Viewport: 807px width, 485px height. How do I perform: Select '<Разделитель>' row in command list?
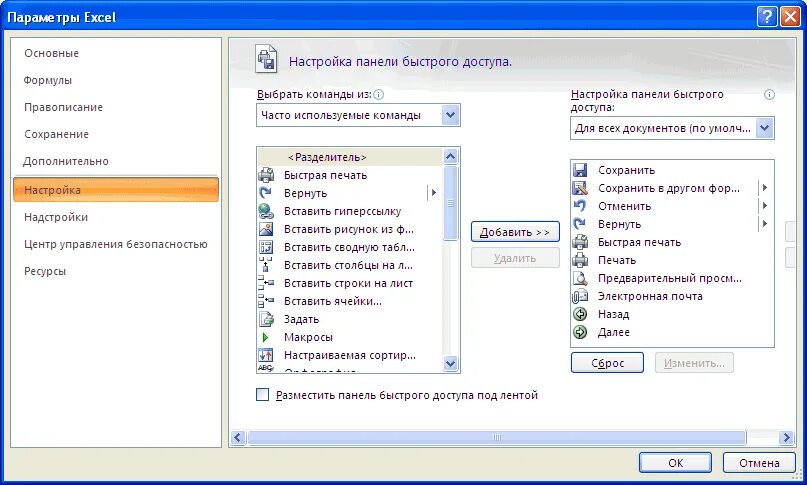point(349,157)
